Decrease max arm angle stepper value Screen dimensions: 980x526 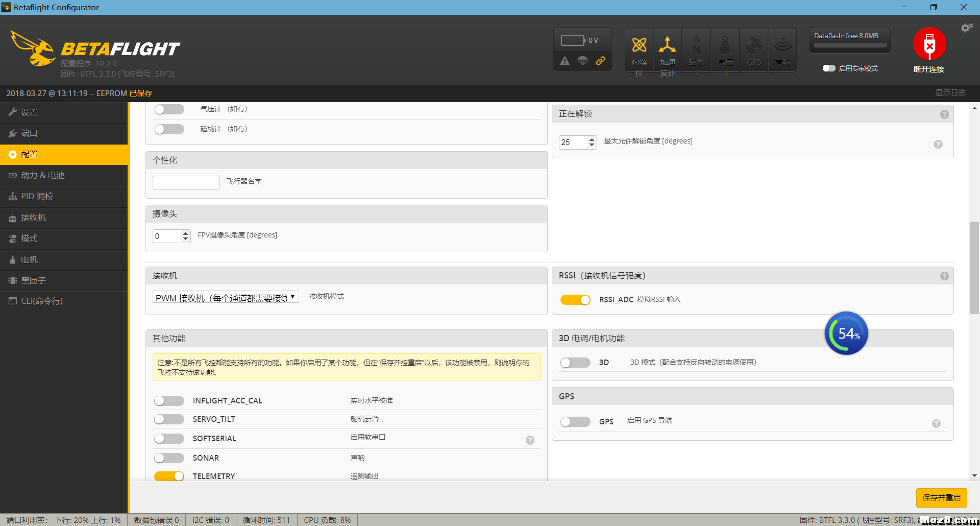click(x=592, y=145)
